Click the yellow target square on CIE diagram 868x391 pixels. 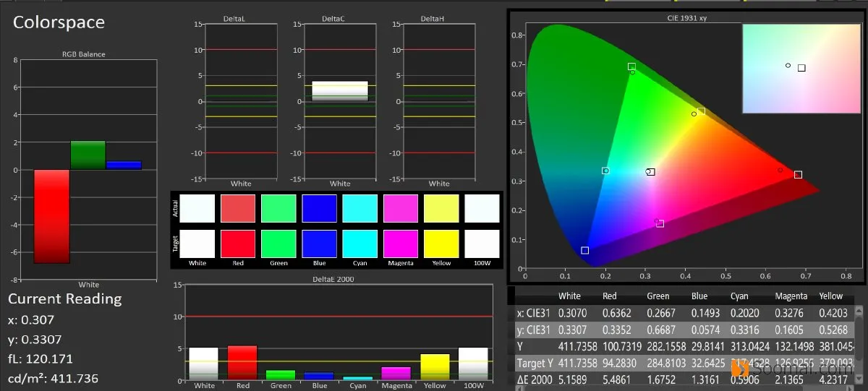pyautogui.click(x=701, y=111)
